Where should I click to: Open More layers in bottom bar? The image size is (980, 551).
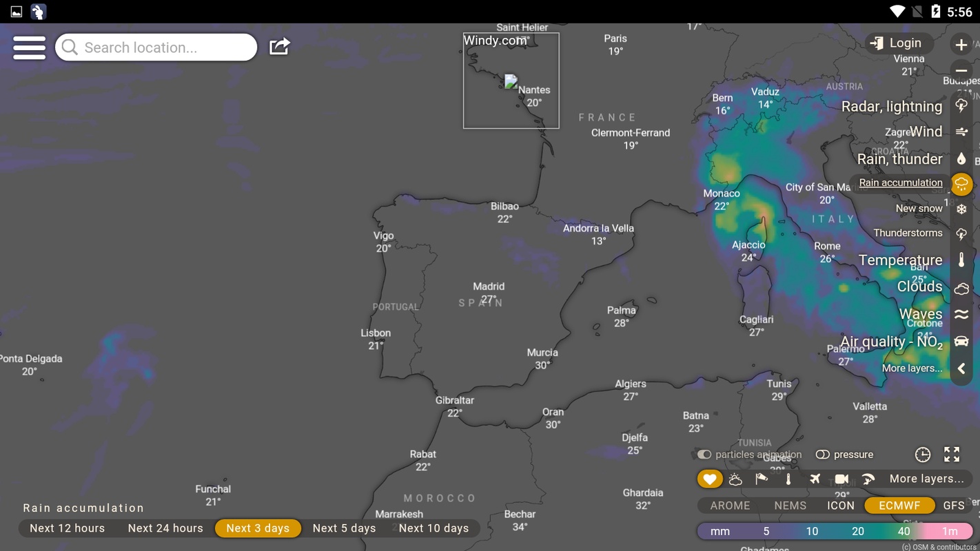pos(926,479)
